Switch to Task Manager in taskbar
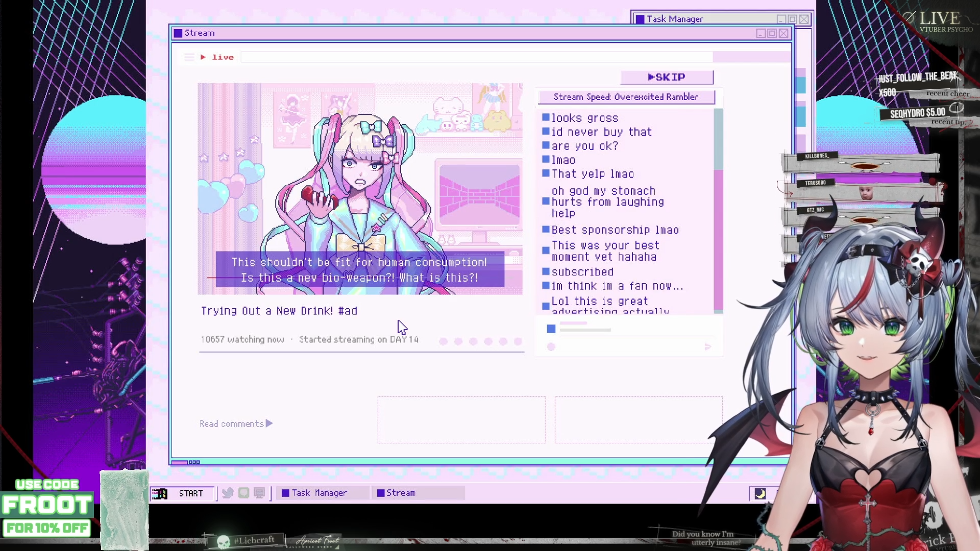This screenshot has width=980, height=551. (x=319, y=493)
